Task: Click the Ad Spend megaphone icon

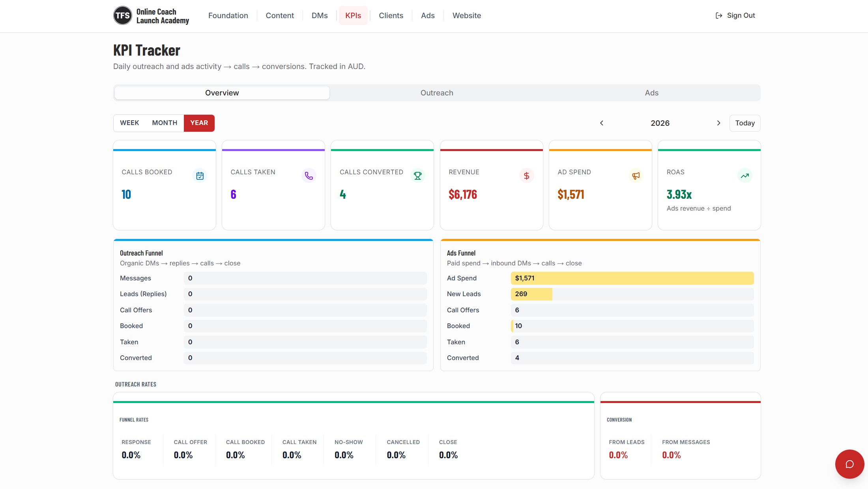Action: coord(636,175)
